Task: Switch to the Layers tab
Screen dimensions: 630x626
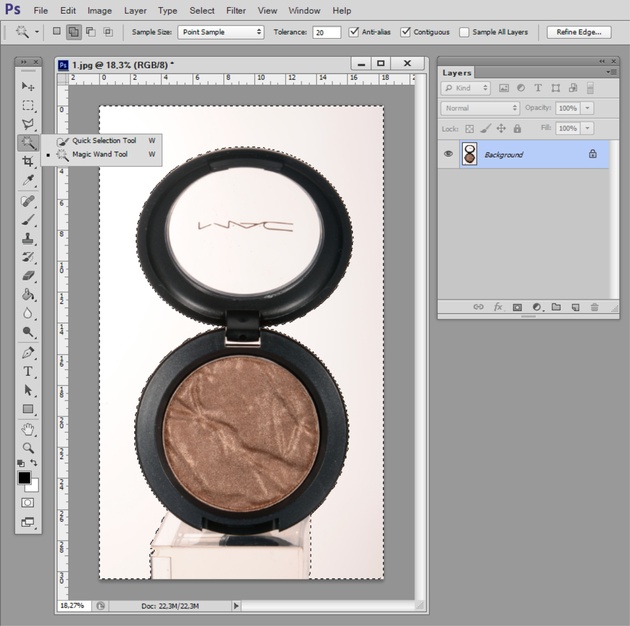Action: pos(456,73)
